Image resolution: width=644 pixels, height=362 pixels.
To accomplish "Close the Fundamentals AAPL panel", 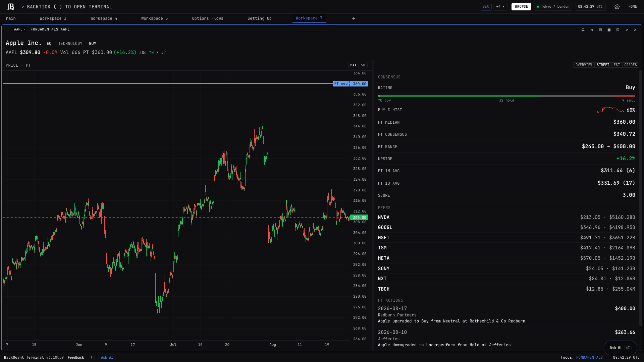I will [x=635, y=29].
